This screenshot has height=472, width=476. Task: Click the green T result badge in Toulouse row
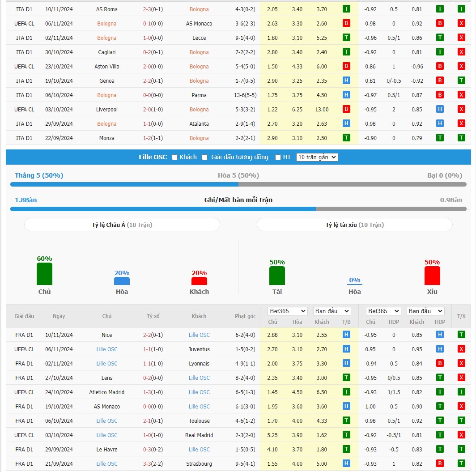pos(346,421)
